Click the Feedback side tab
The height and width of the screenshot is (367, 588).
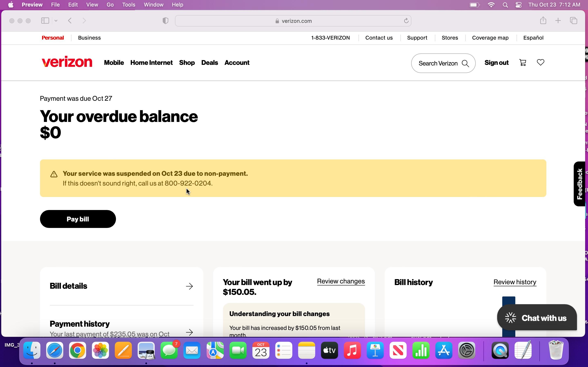[579, 184]
